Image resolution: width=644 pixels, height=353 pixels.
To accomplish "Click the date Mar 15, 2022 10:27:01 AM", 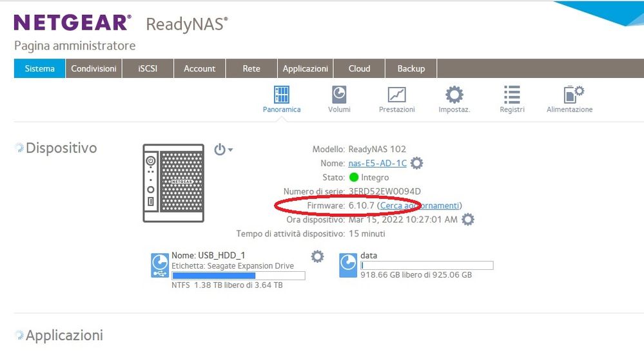I will tap(403, 220).
